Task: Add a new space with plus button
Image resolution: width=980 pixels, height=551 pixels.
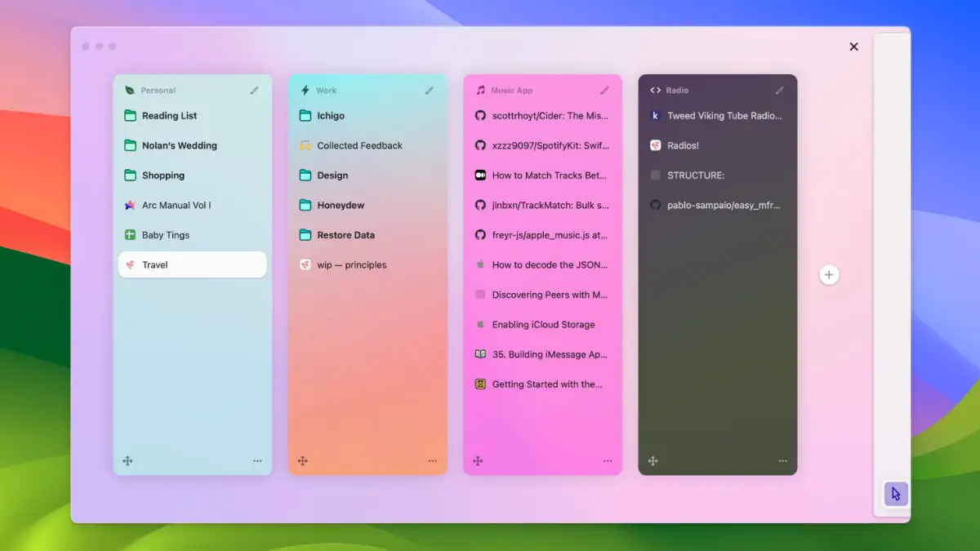Action: pos(829,275)
